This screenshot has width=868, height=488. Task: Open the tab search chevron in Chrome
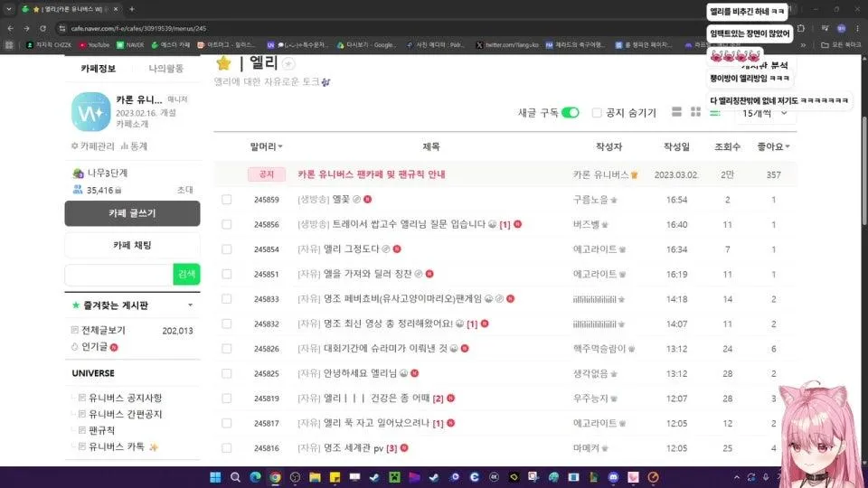pos(9,9)
